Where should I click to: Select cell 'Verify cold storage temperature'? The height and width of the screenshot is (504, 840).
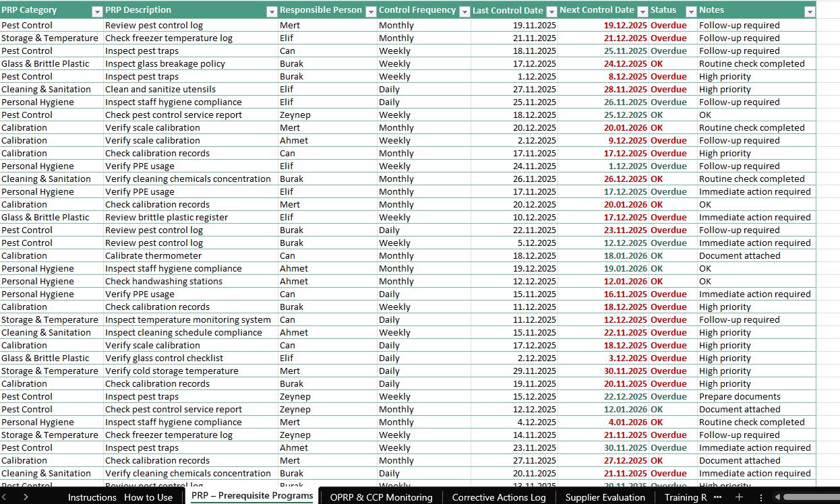(191, 371)
